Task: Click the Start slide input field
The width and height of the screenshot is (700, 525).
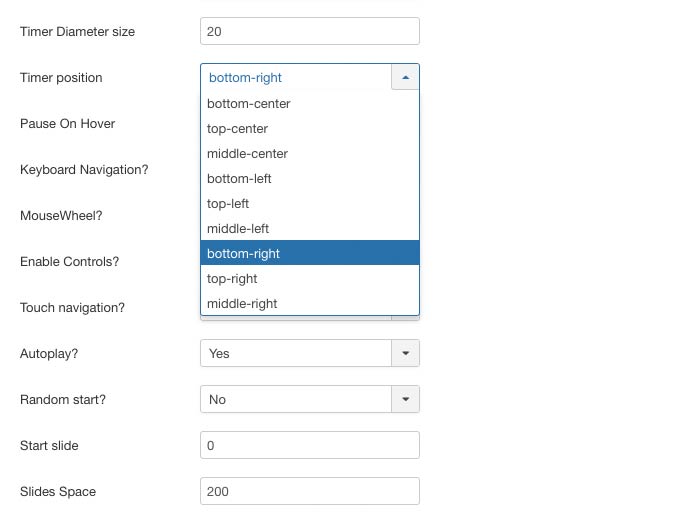Action: coord(309,445)
